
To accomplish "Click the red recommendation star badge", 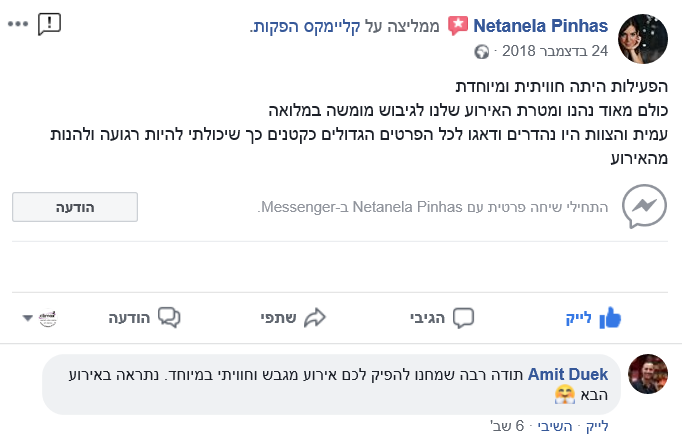I will click(459, 25).
